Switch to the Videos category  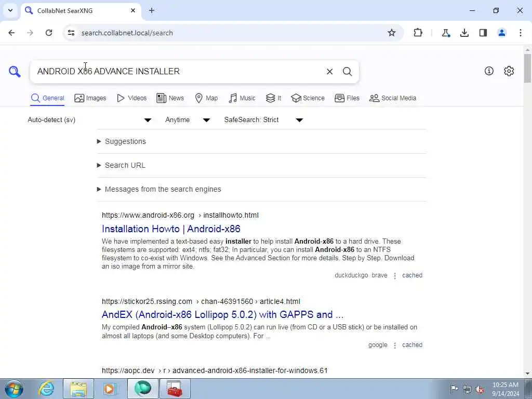pos(131,98)
